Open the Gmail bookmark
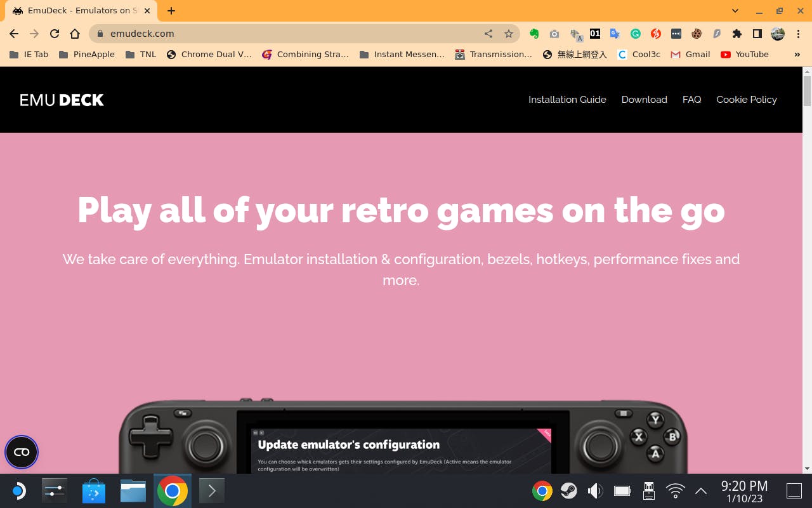Image resolution: width=812 pixels, height=508 pixels. (691, 55)
